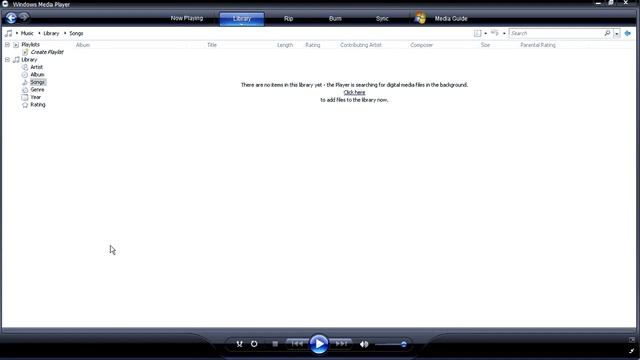Open the Sync tab
This screenshot has height=360, width=640.
point(382,19)
